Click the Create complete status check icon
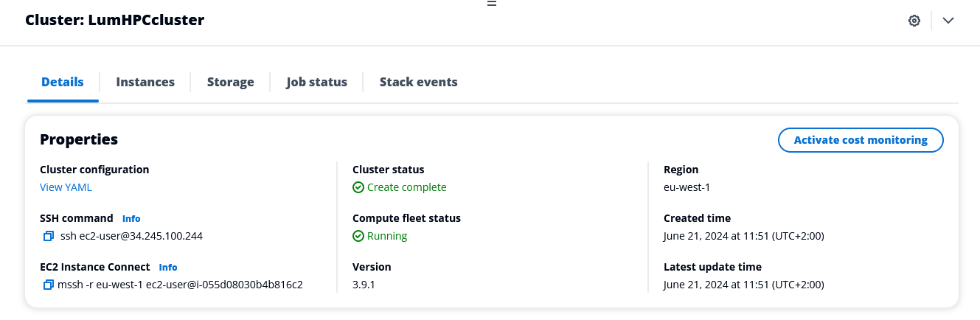 coord(358,187)
